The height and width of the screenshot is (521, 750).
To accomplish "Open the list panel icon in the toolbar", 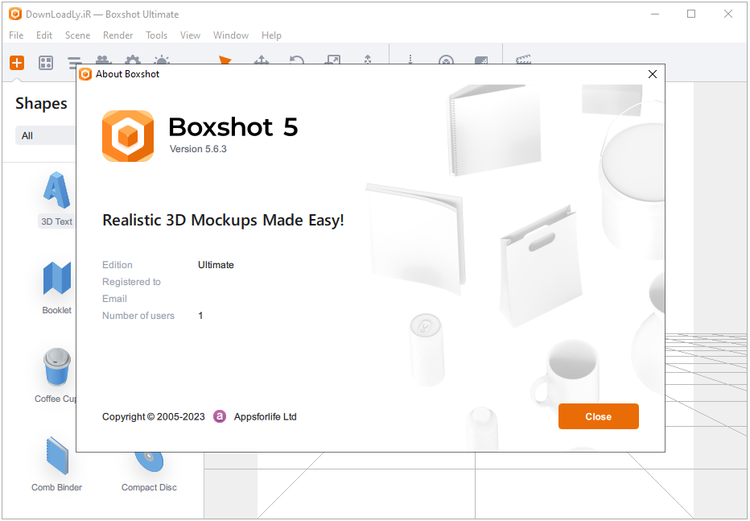I will click(x=75, y=61).
